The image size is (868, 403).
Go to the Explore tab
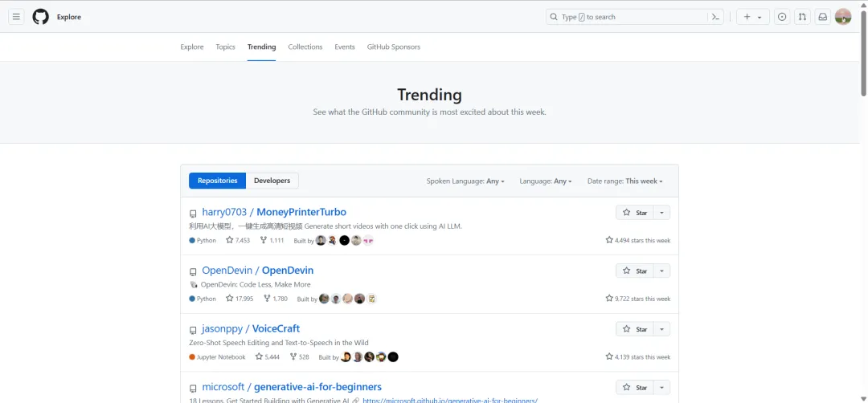[192, 47]
